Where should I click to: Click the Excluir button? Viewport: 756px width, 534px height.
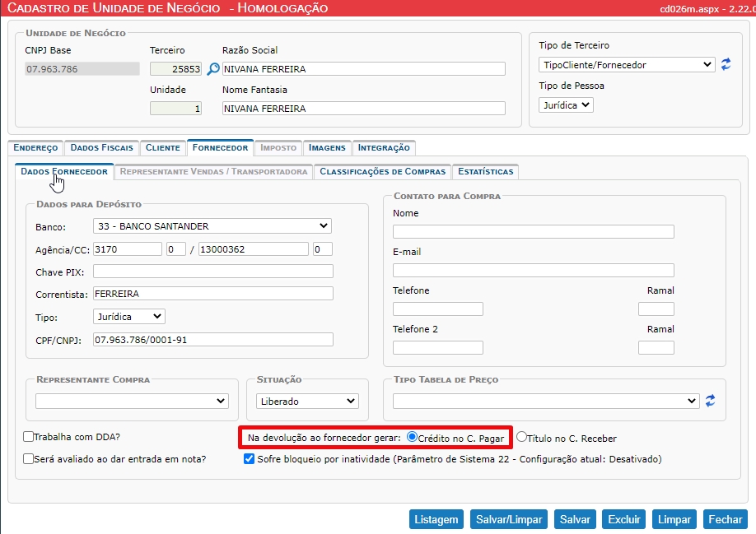(624, 519)
